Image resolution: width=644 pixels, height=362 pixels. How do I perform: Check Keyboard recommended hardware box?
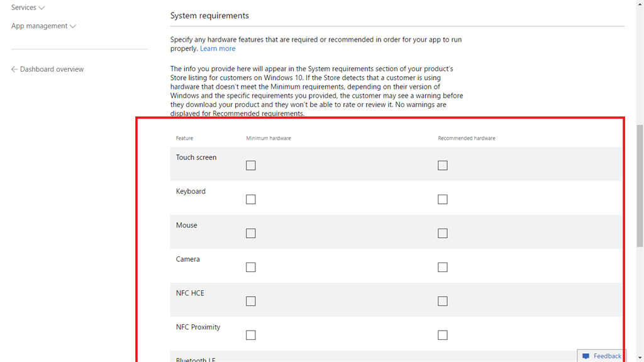point(443,200)
